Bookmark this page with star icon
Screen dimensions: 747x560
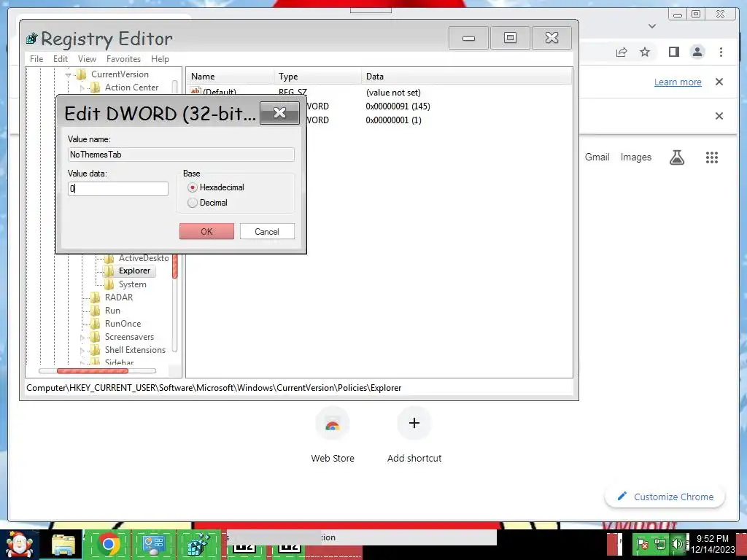(645, 52)
